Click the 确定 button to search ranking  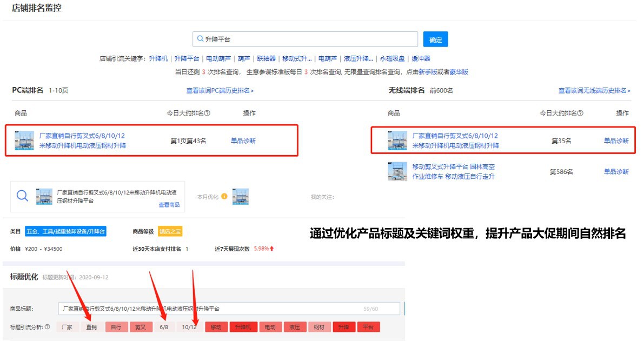click(435, 39)
